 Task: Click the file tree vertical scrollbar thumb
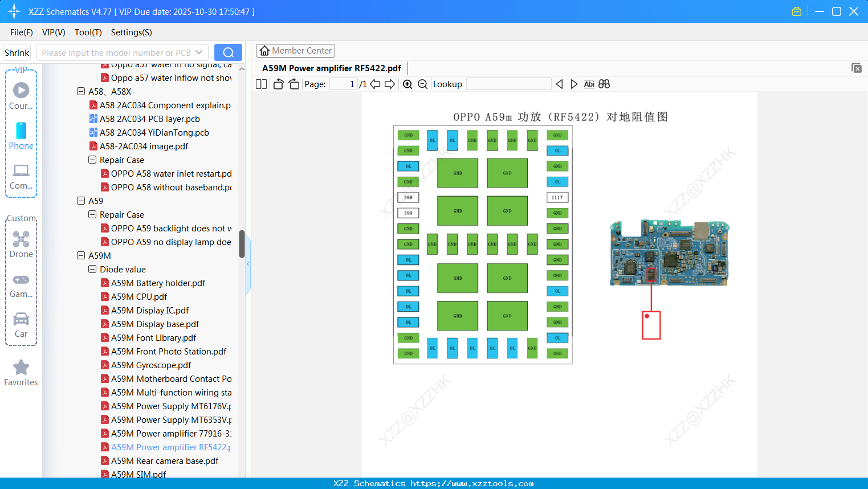click(x=242, y=244)
